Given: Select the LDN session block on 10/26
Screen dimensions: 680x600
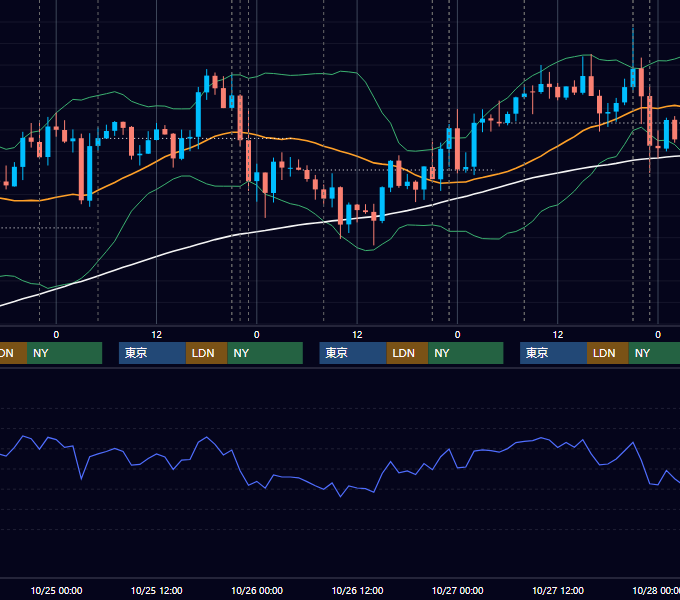Looking at the screenshot, I should [x=407, y=353].
